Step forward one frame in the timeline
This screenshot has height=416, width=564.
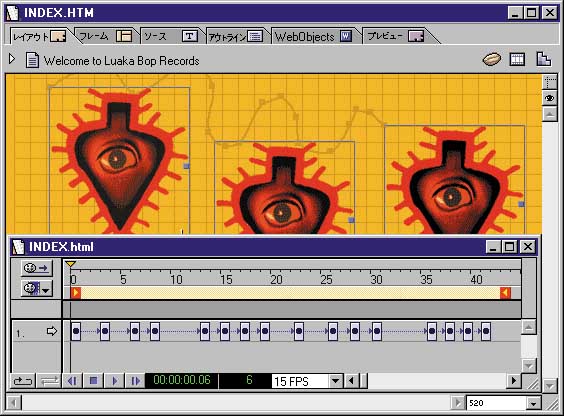[135, 380]
